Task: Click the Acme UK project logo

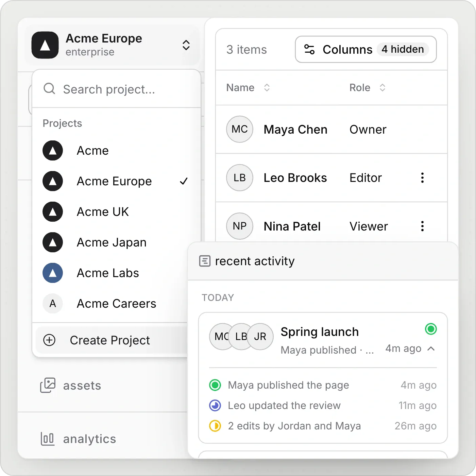Action: [53, 212]
